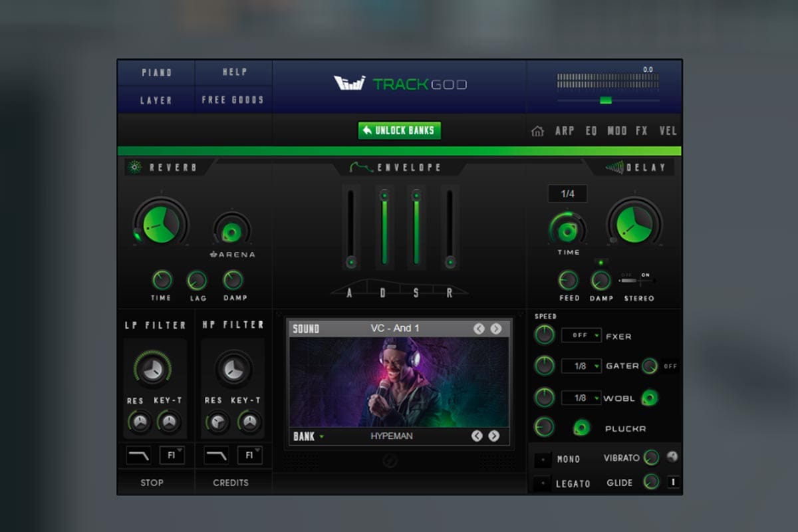Show the CREDITS
798x532 pixels.
pyautogui.click(x=230, y=482)
